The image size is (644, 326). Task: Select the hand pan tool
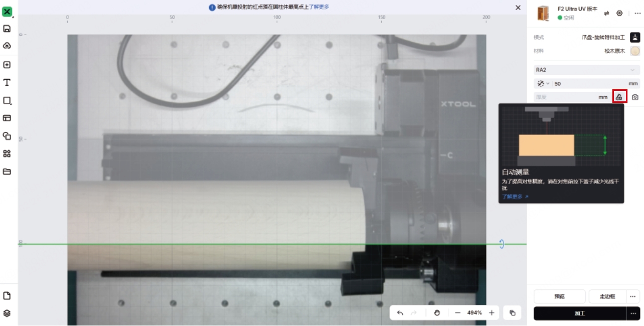pos(436,313)
